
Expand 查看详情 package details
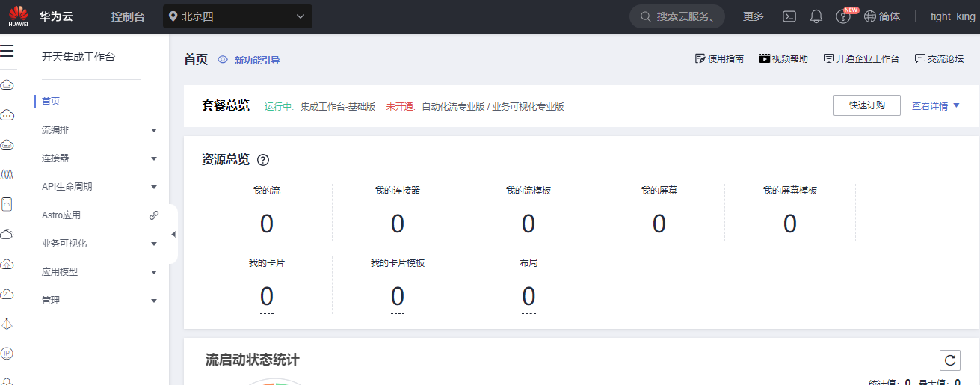click(935, 106)
